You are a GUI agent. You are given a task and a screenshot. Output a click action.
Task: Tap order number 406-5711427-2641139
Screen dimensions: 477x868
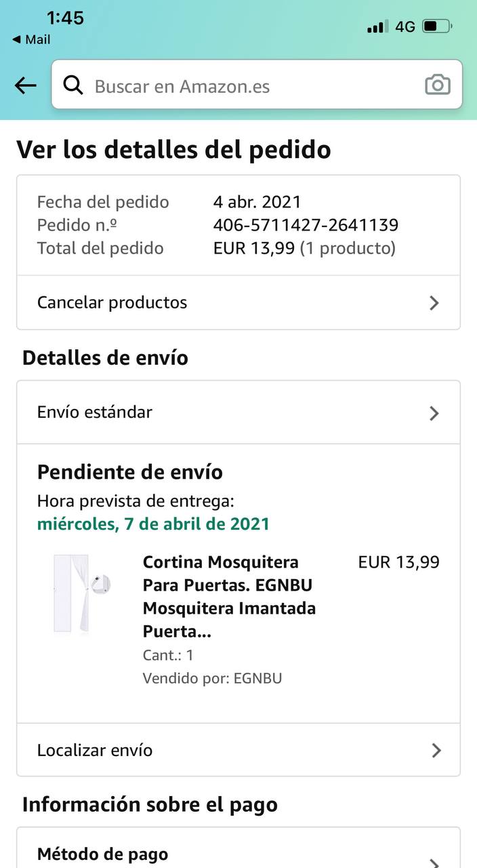pos(306,225)
